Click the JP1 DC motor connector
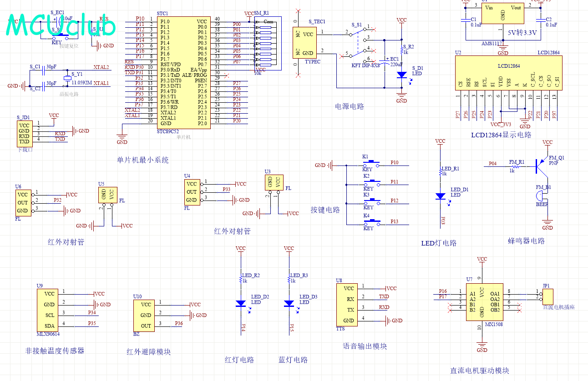This screenshot has width=588, height=381. [x=547, y=297]
